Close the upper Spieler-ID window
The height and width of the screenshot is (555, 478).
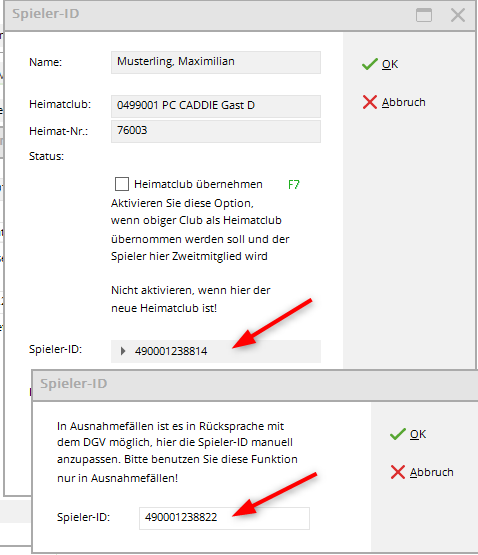(458, 15)
